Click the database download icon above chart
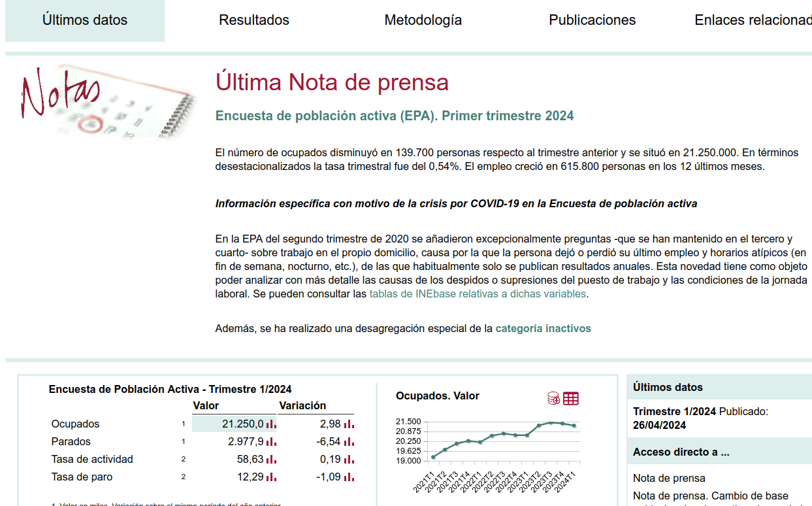This screenshot has height=506, width=812. point(553,398)
